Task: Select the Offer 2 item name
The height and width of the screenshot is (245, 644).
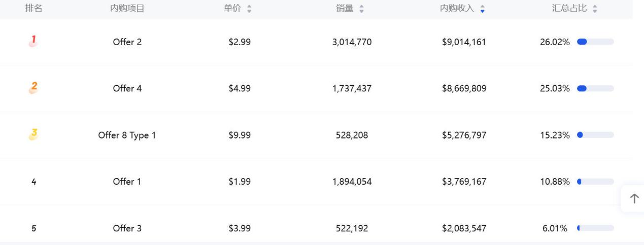Action: pyautogui.click(x=127, y=42)
